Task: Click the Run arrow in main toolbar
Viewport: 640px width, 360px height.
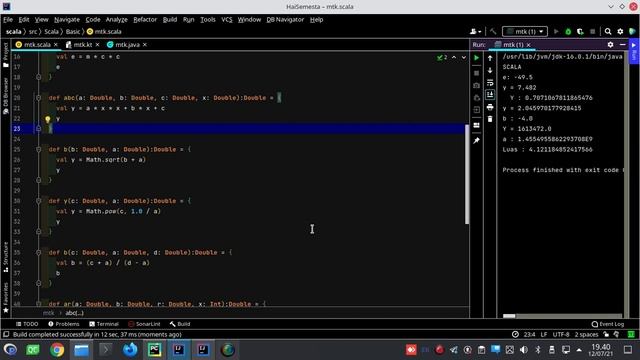Action: [556, 31]
